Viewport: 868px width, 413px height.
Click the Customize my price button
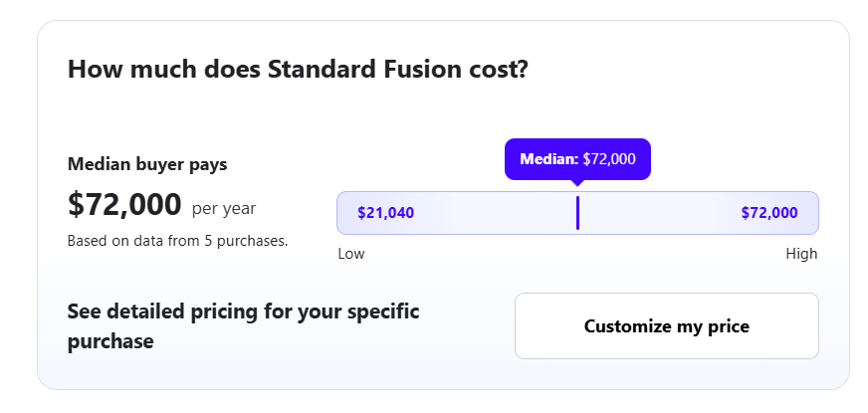(666, 325)
